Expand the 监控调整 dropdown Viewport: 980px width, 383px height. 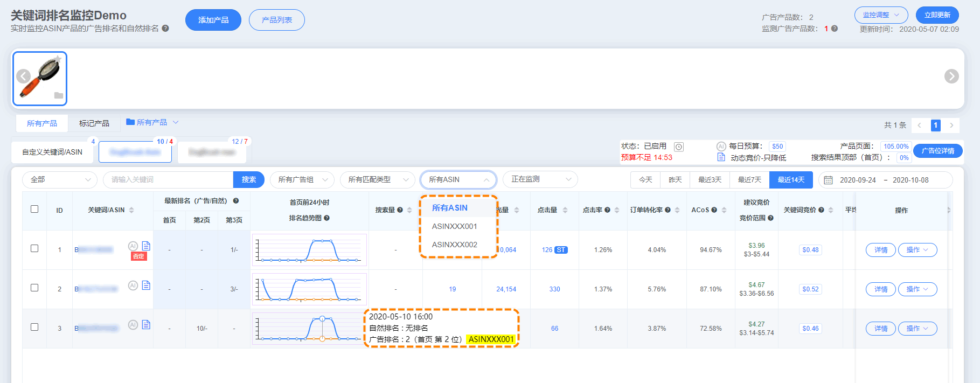(881, 15)
